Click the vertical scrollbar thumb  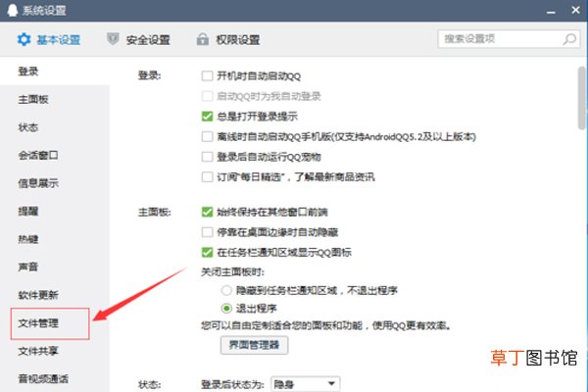pyautogui.click(x=581, y=98)
